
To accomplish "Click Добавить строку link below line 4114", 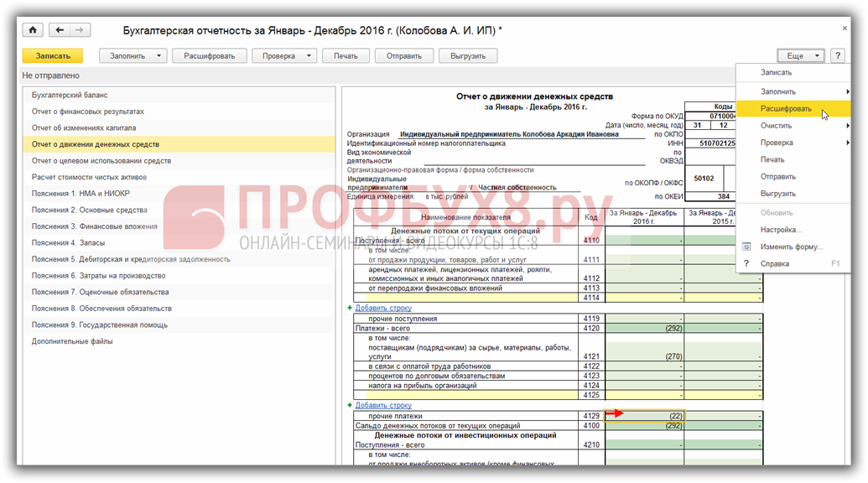I will [383, 308].
